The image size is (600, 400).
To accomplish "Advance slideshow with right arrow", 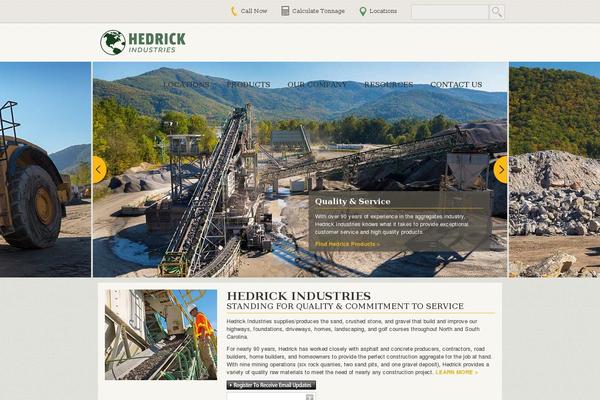I will 501,170.
